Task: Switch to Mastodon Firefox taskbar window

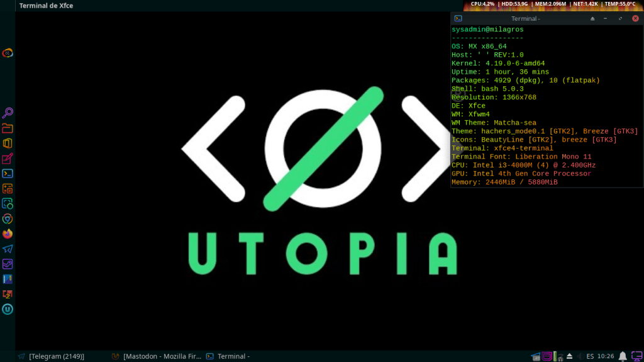Action: (157, 356)
